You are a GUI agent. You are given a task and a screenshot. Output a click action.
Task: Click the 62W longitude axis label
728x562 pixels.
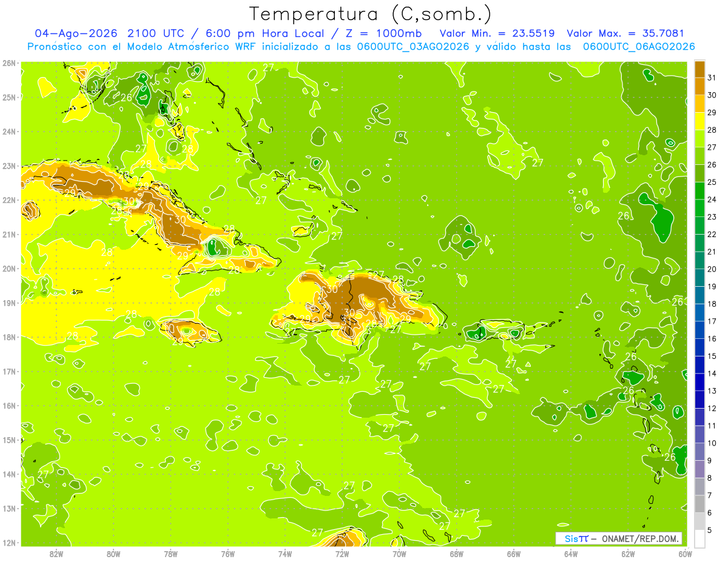628,553
